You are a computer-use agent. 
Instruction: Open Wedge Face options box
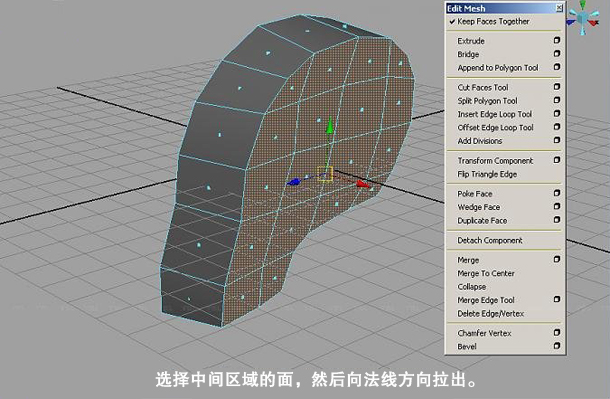(x=557, y=206)
